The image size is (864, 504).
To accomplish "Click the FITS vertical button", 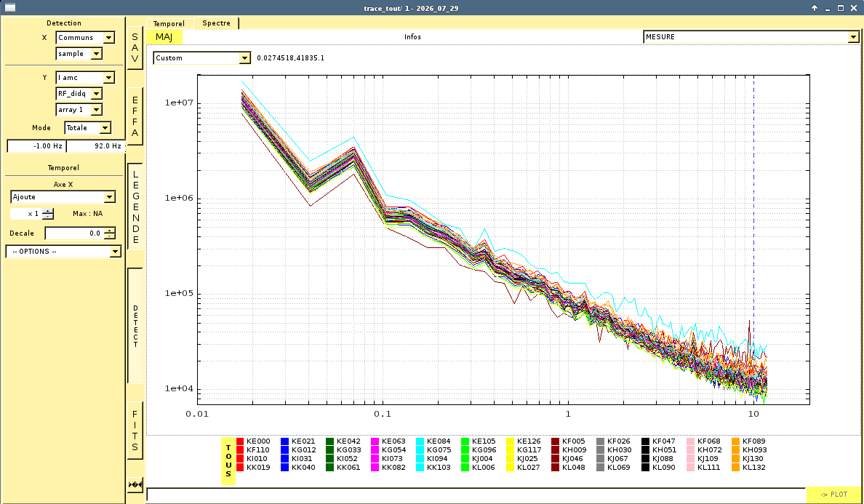I will click(x=135, y=431).
